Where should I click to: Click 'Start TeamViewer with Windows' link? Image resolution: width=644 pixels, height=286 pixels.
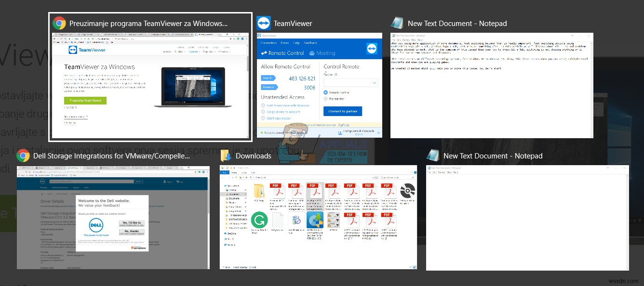[288, 105]
